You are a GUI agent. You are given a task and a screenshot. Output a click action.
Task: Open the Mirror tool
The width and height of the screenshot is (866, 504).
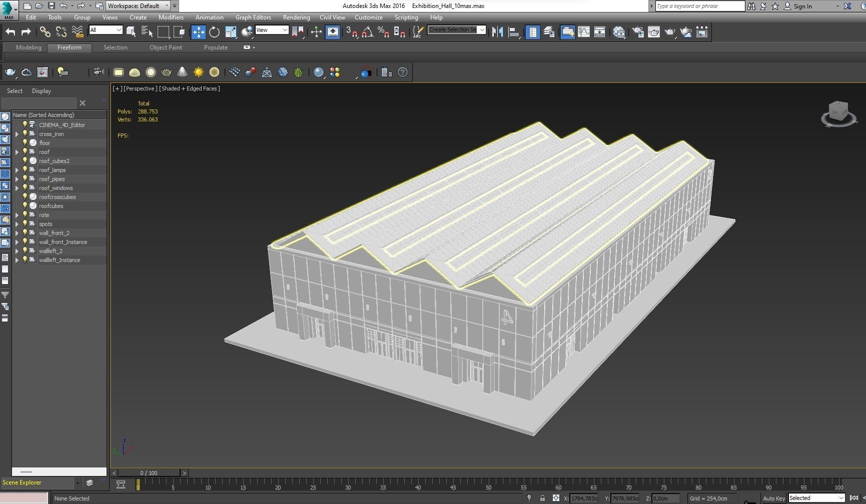click(x=497, y=32)
